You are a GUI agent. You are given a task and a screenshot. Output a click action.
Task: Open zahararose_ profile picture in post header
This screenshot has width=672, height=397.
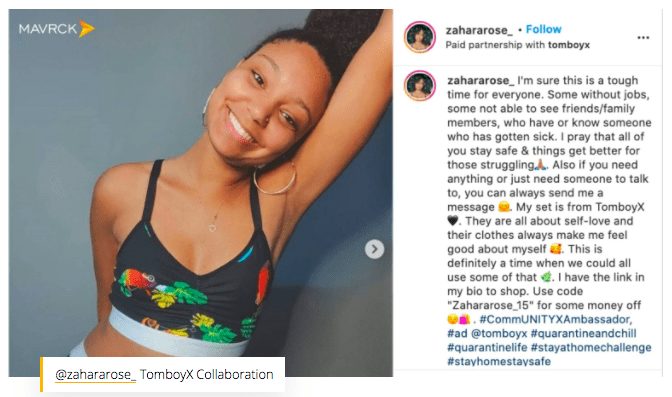pyautogui.click(x=420, y=37)
